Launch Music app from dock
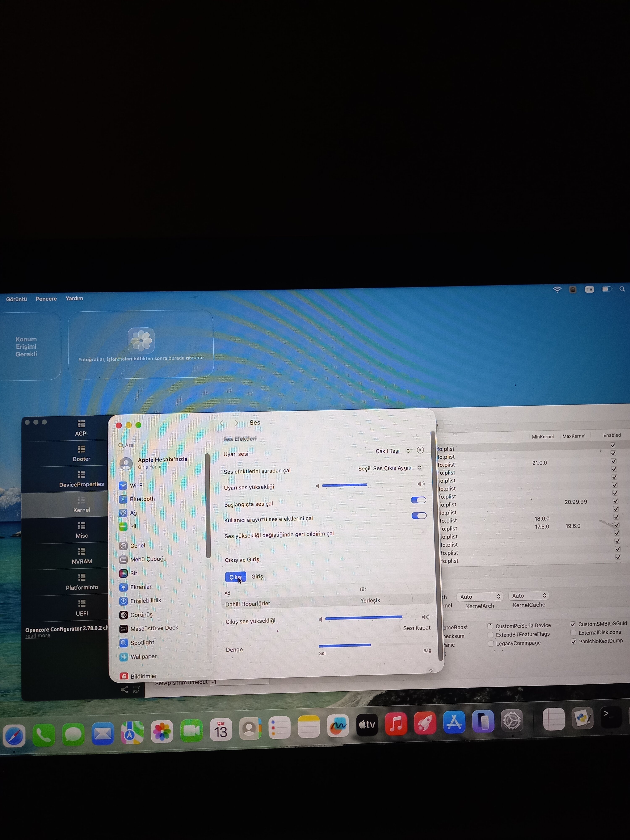The width and height of the screenshot is (630, 840). 396,724
